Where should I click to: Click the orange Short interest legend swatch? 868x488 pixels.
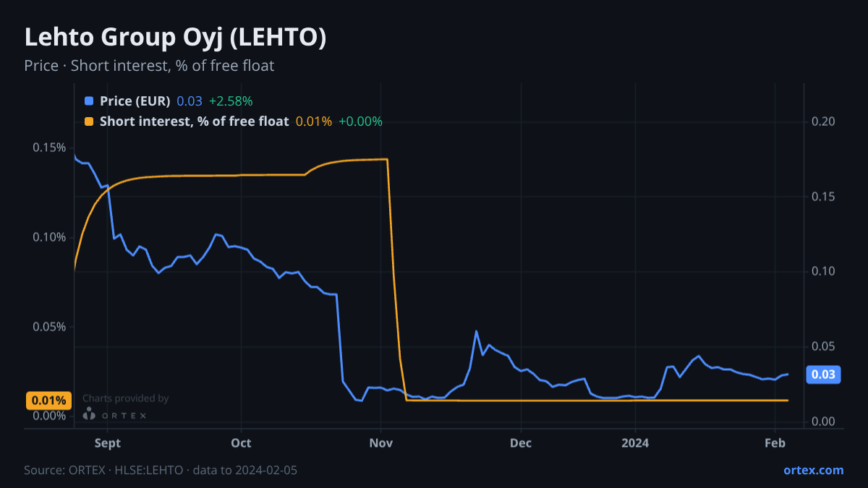(x=89, y=121)
